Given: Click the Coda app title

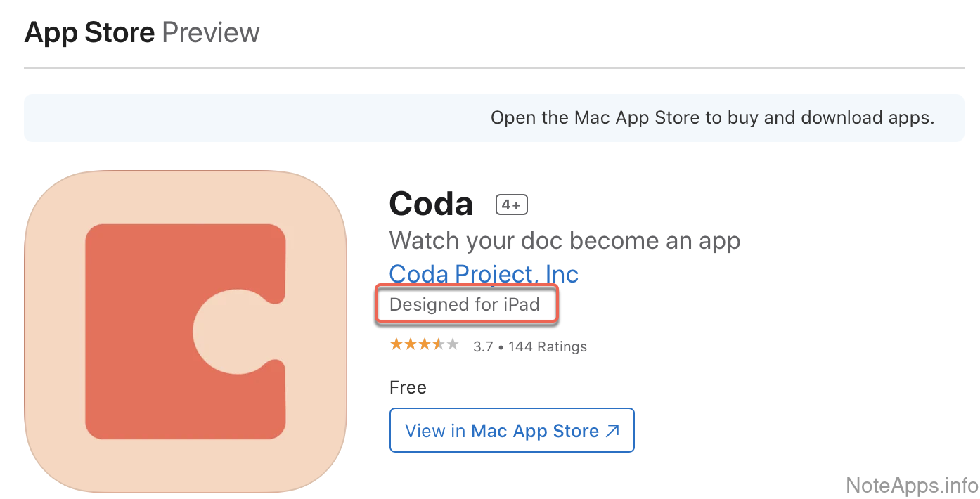Looking at the screenshot, I should 431,204.
